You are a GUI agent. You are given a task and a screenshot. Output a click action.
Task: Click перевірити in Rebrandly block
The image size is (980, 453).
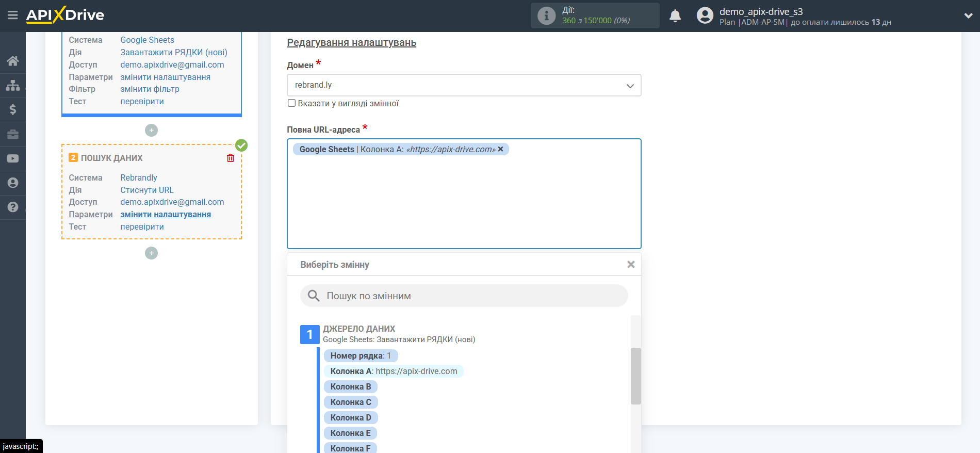click(142, 226)
